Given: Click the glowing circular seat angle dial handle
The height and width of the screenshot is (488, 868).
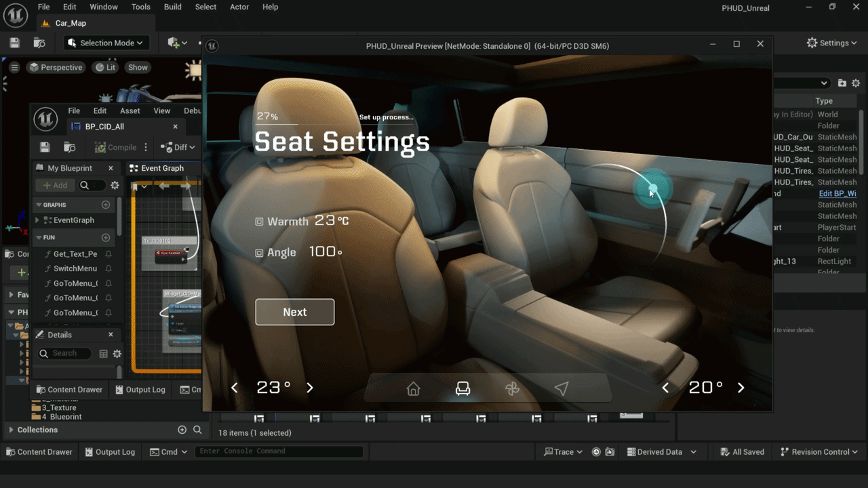Looking at the screenshot, I should tap(652, 189).
